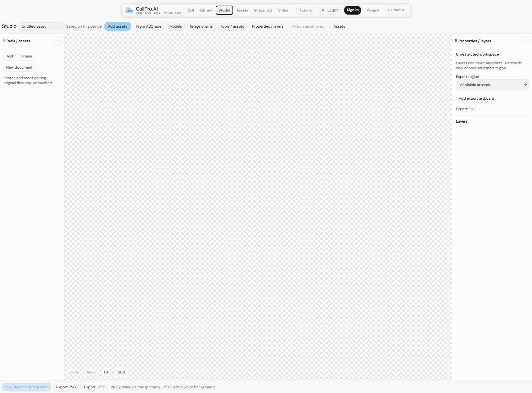Open the Privacy link
Screen dimensions: 532x393
[x=373, y=10]
